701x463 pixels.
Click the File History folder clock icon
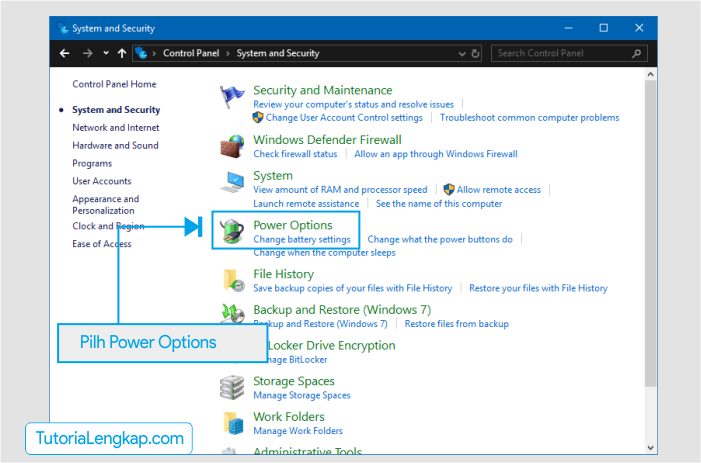coord(233,281)
